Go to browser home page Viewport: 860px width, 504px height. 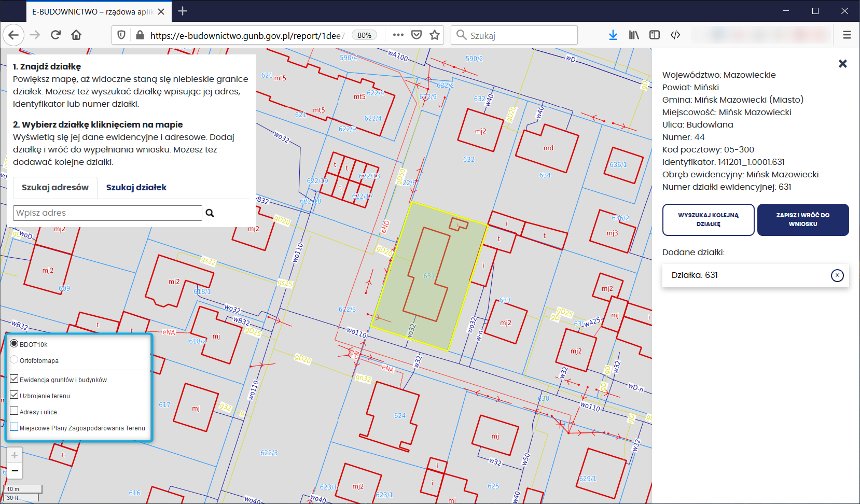tap(76, 35)
